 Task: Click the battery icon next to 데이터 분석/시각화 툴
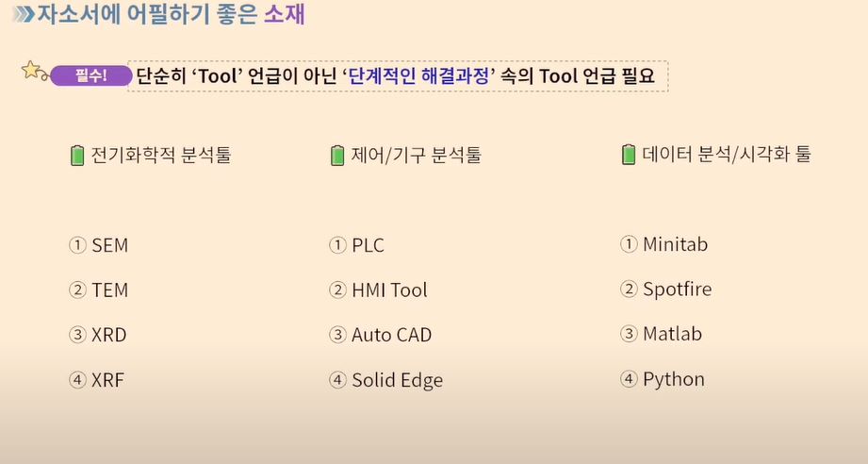(x=629, y=154)
